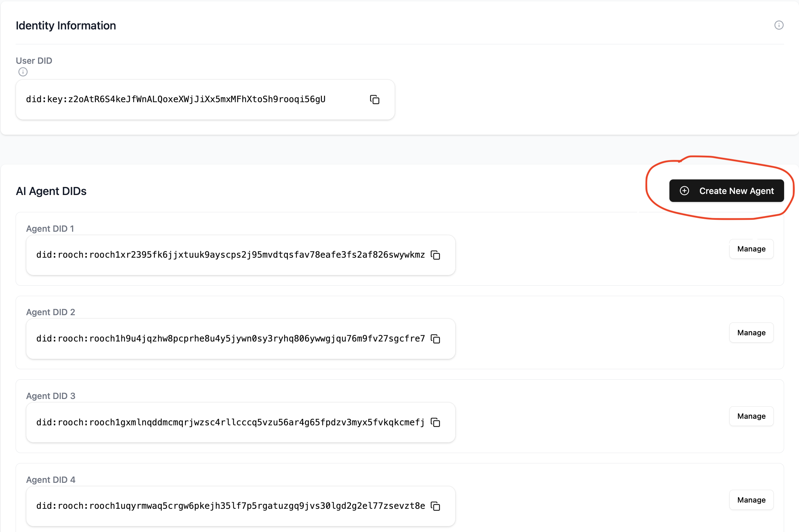Manage Agent DID 1

coord(751,249)
